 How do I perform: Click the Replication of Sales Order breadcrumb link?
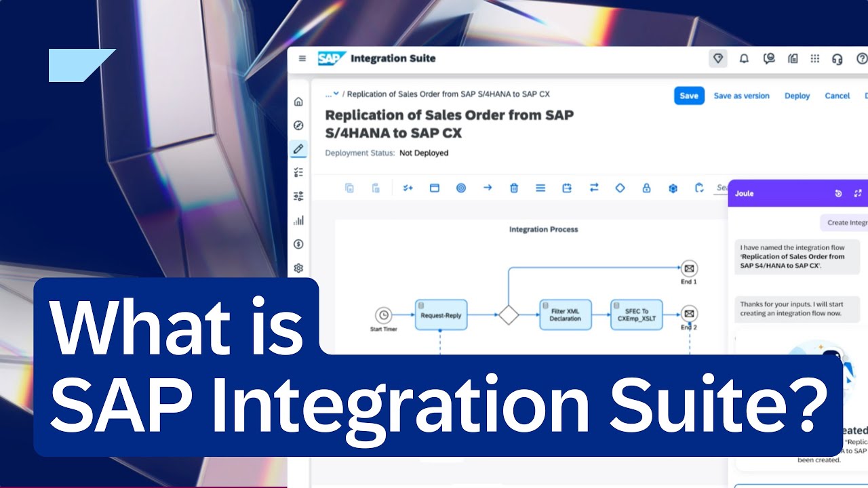click(448, 94)
